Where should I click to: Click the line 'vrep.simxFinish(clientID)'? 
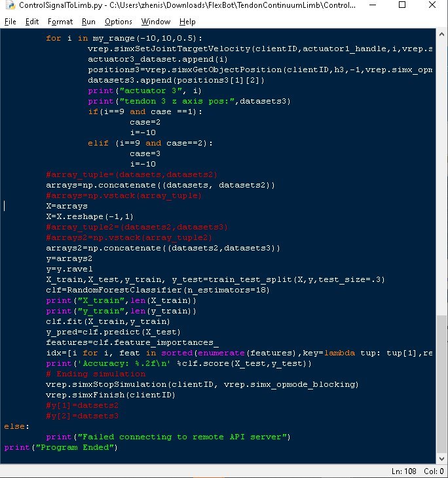click(111, 395)
